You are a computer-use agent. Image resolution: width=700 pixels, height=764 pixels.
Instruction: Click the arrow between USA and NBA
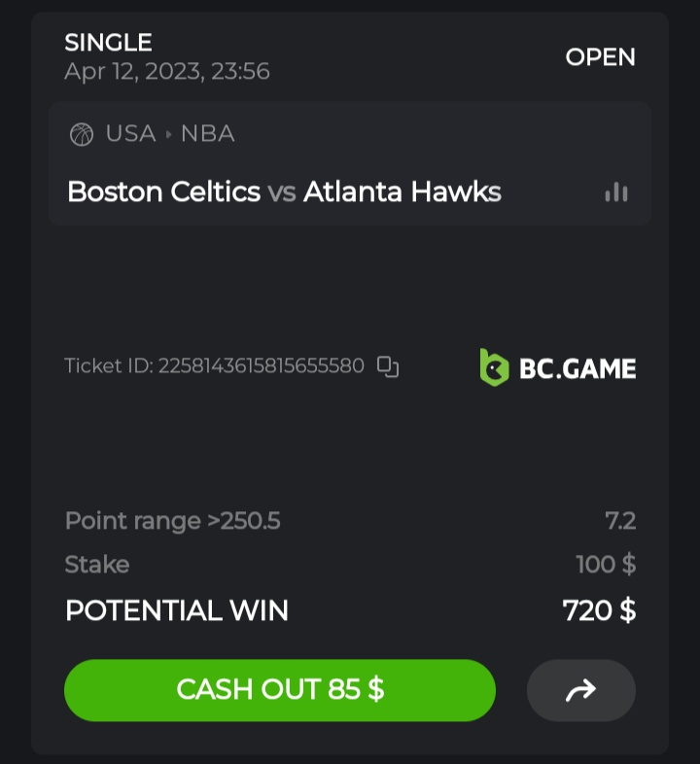[168, 134]
